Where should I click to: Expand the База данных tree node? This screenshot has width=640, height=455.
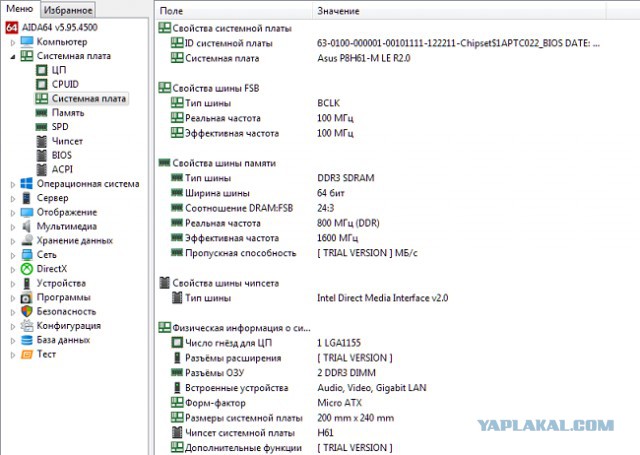pyautogui.click(x=13, y=341)
